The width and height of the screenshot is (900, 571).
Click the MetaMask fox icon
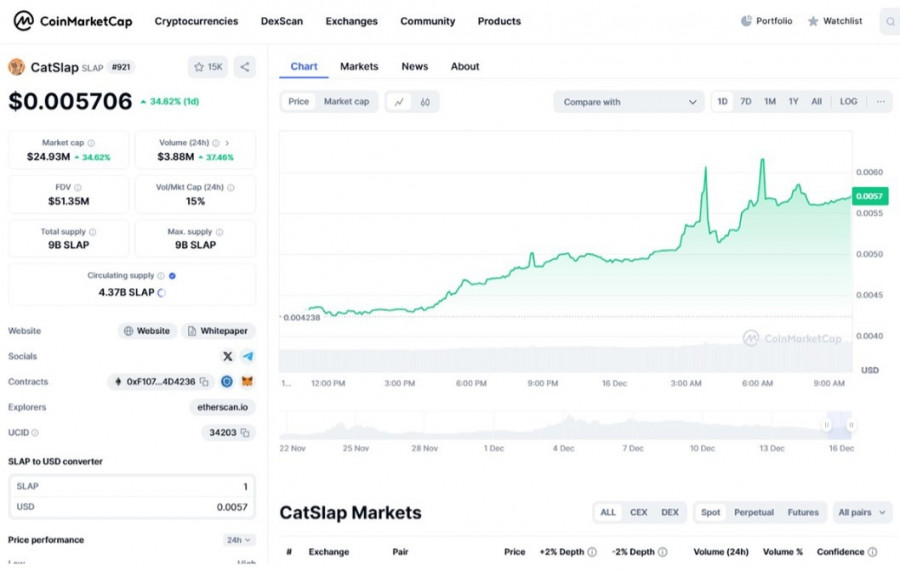(x=247, y=382)
